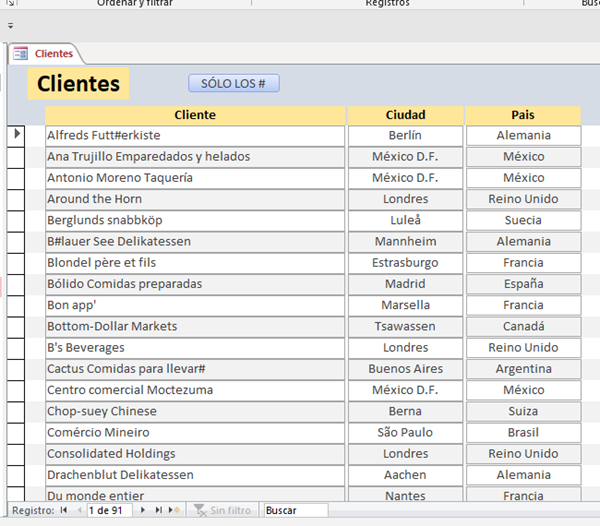This screenshot has height=526, width=600.
Task: Advance to the next record
Action: [143, 510]
